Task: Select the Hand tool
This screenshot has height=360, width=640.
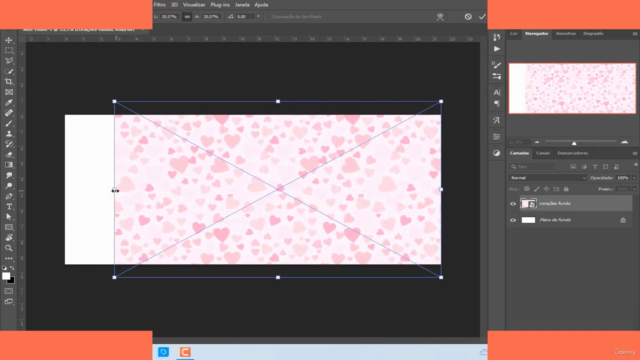Action: [x=9, y=238]
